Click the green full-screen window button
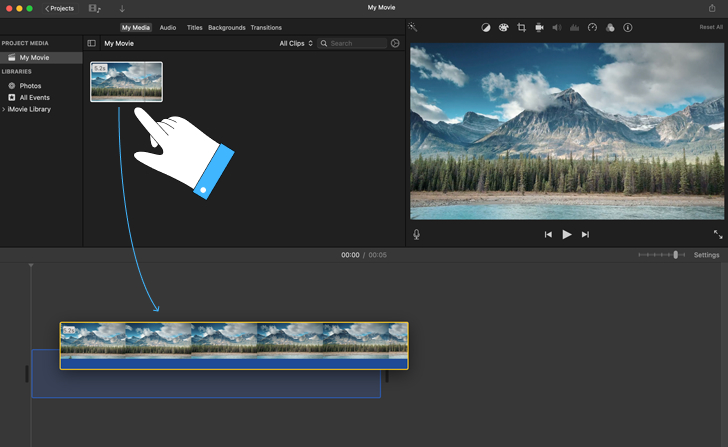The height and width of the screenshot is (447, 728). point(29,8)
